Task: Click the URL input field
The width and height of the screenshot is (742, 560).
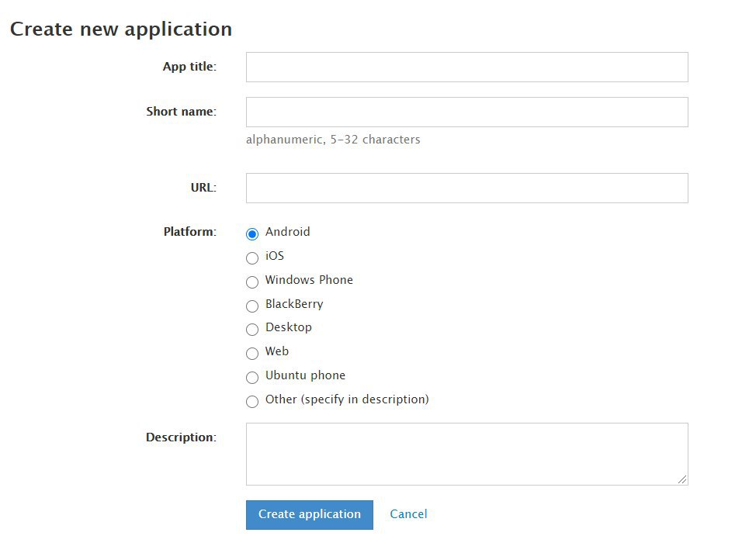Action: (x=466, y=188)
